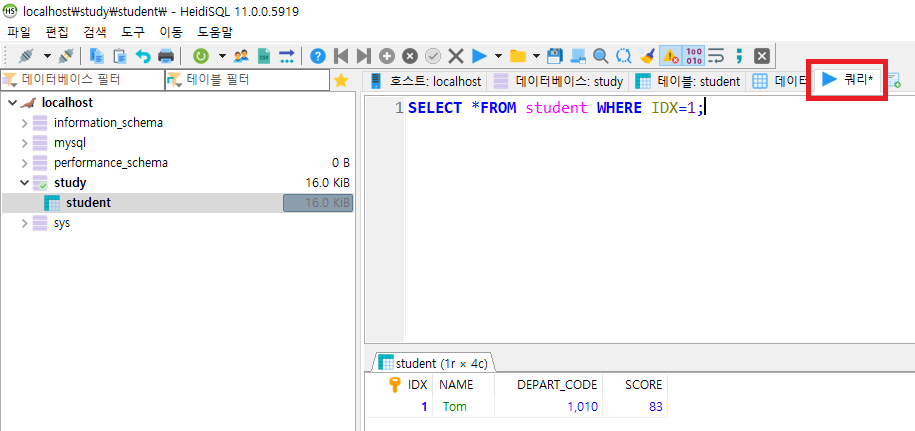The image size is (915, 431).
Task: Select the 쿼리* tab
Action: 848,80
